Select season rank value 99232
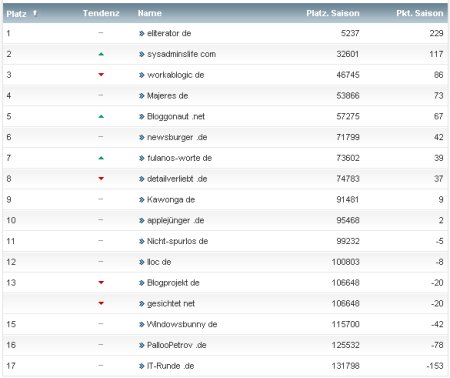Viewport: 450px width, 378px height. (x=348, y=241)
